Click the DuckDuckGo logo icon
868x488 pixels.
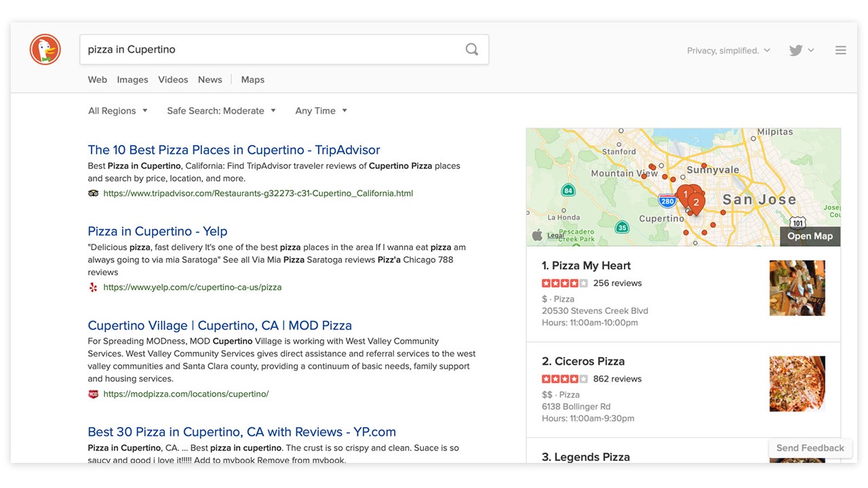point(45,49)
